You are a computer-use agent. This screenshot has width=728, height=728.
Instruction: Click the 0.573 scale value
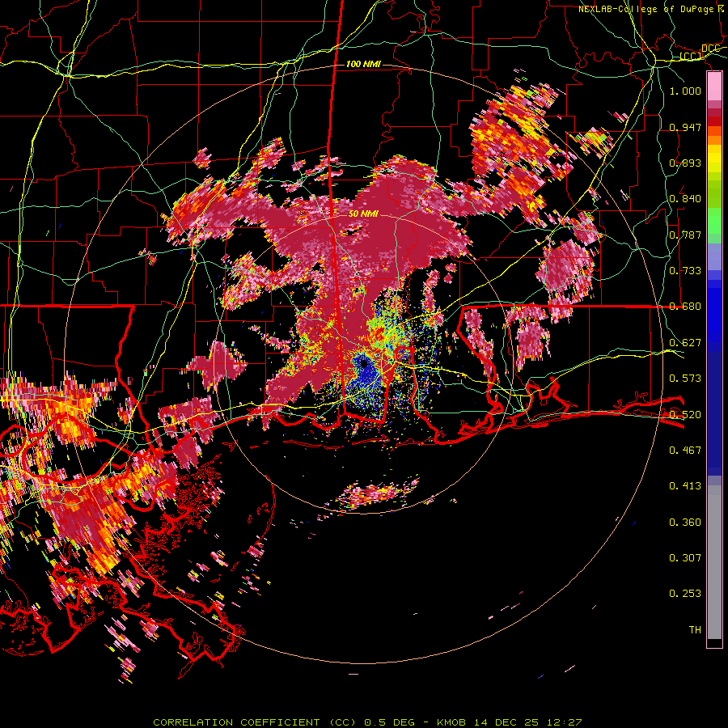685,379
